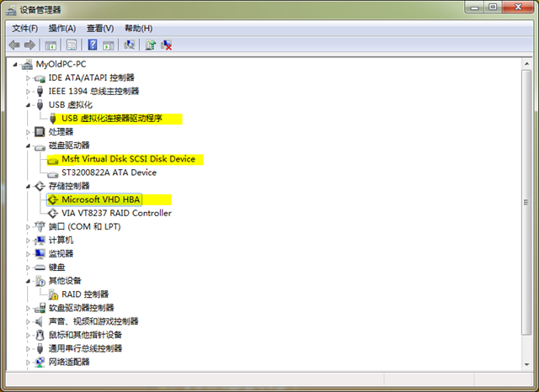The image size is (539, 392).
Task: Click the Uninstall device red X icon
Action: point(167,45)
